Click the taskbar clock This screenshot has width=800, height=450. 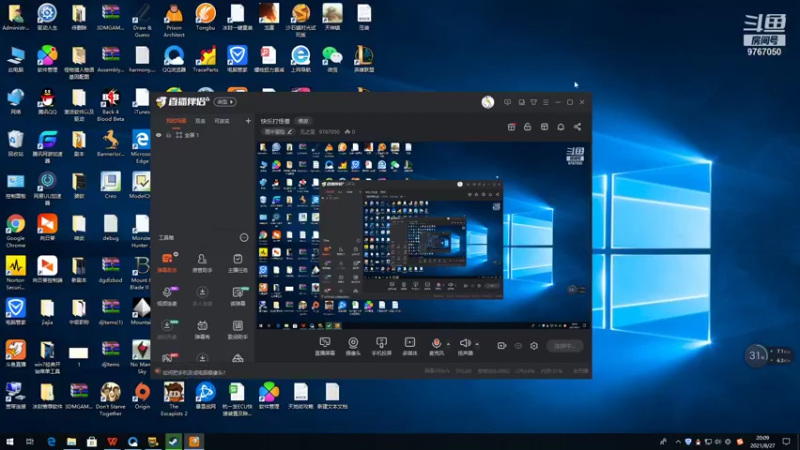pyautogui.click(x=763, y=442)
